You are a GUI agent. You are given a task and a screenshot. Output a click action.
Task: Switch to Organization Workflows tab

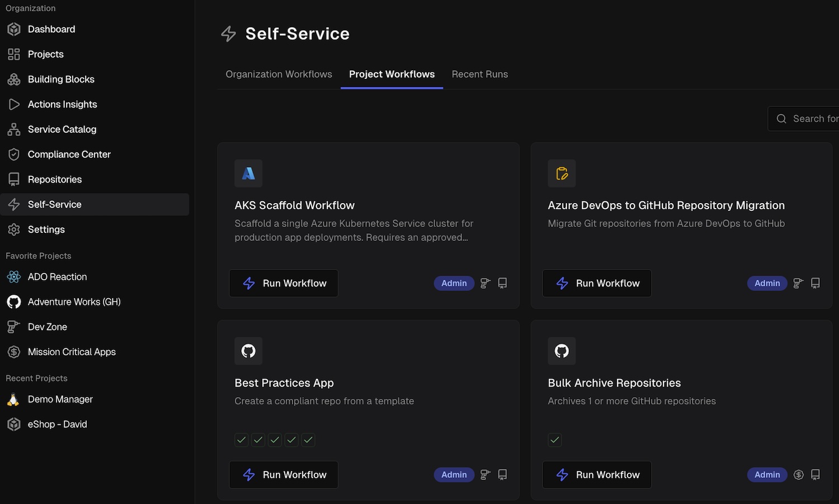coord(279,74)
